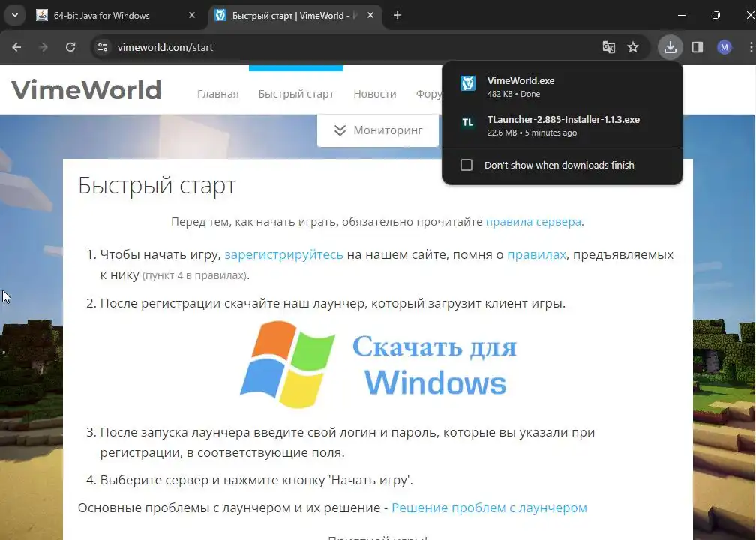Viewport: 756px width, 540px height.
Task: Restore down the browser window
Action: point(716,16)
